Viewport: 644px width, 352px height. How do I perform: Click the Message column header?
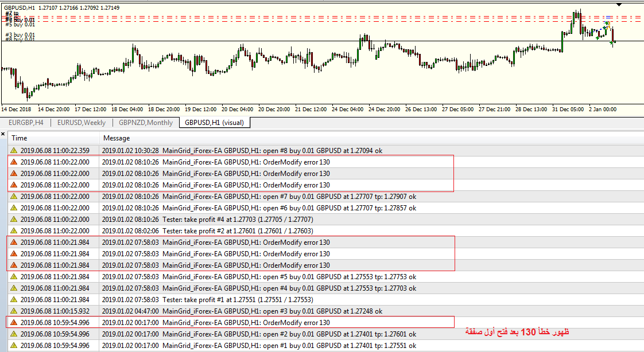[117, 138]
